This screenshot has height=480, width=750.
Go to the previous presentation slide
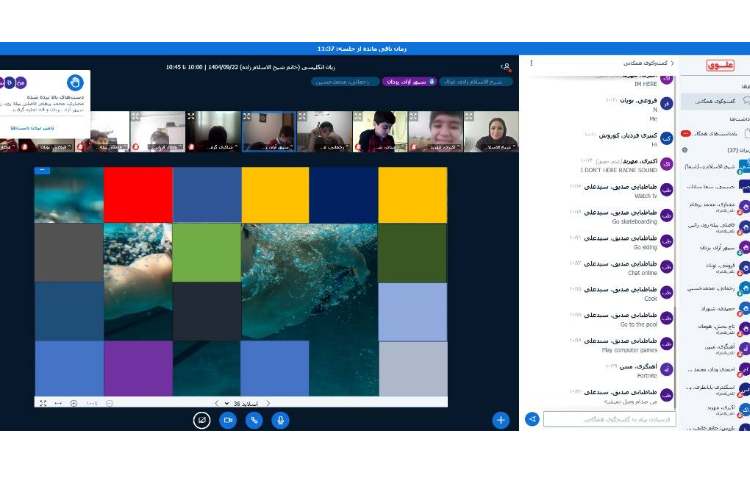pyautogui.click(x=267, y=403)
